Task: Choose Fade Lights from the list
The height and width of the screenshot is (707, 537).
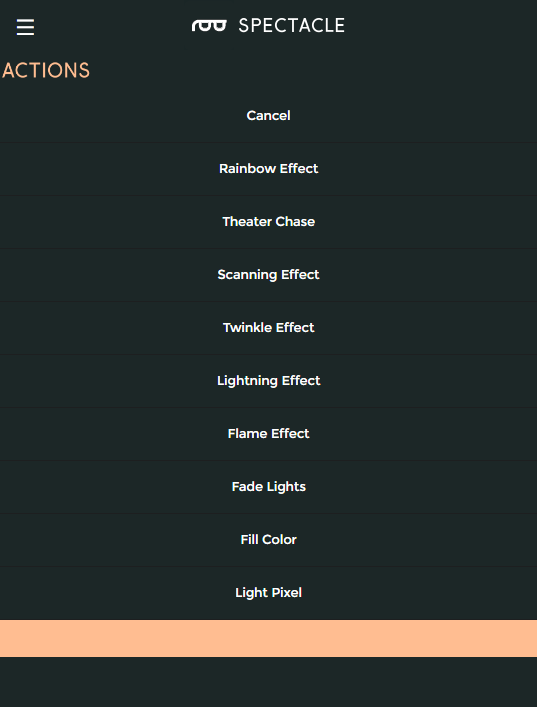Action: pyautogui.click(x=268, y=487)
